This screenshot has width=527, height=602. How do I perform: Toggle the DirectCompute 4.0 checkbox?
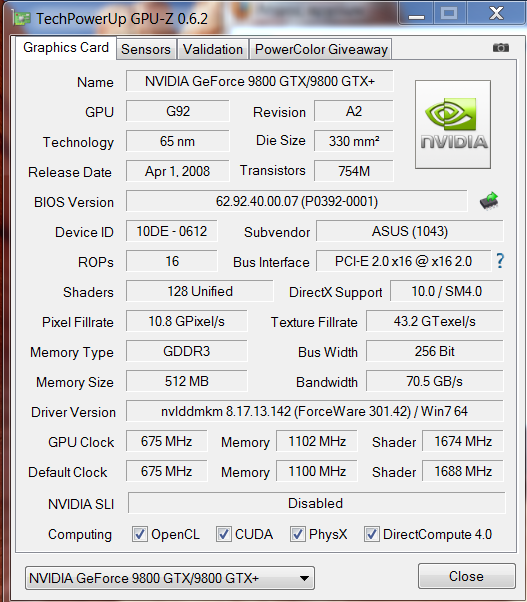[372, 534]
